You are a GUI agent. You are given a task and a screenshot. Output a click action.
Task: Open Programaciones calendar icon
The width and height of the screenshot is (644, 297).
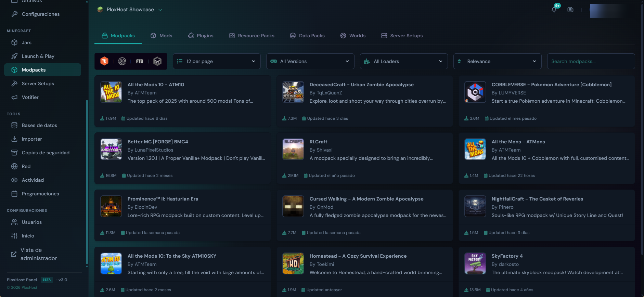pos(14,194)
